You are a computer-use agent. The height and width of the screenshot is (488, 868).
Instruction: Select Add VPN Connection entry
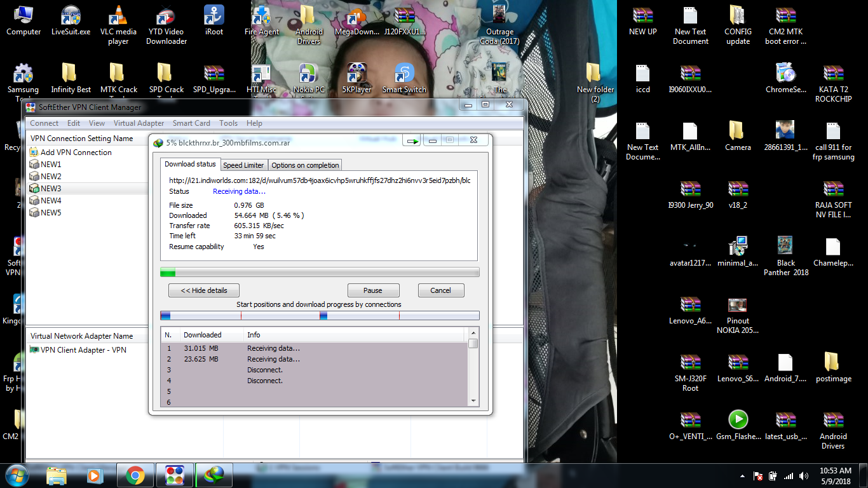click(70, 152)
